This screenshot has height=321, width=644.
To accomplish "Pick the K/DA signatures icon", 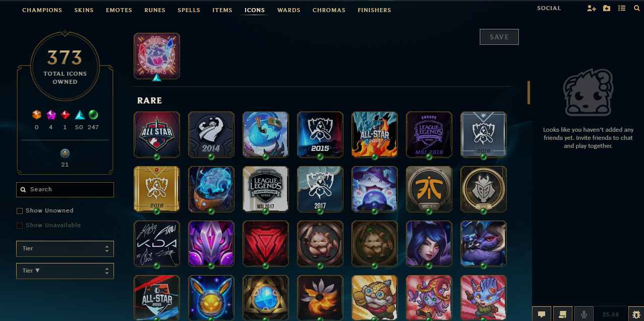I will pyautogui.click(x=157, y=243).
